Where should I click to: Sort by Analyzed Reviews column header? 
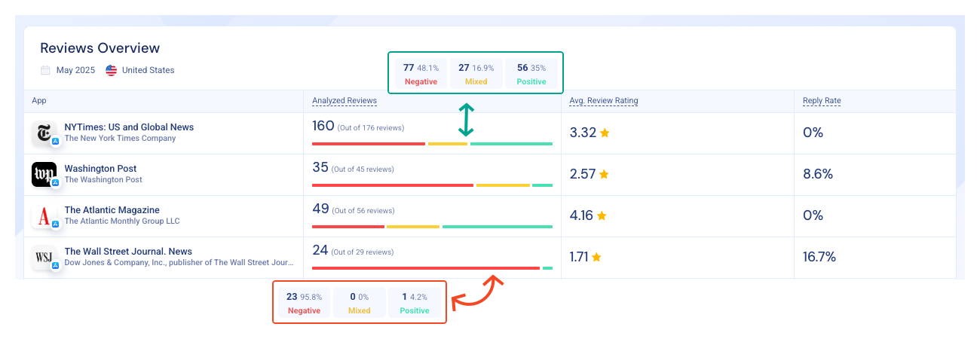point(345,101)
